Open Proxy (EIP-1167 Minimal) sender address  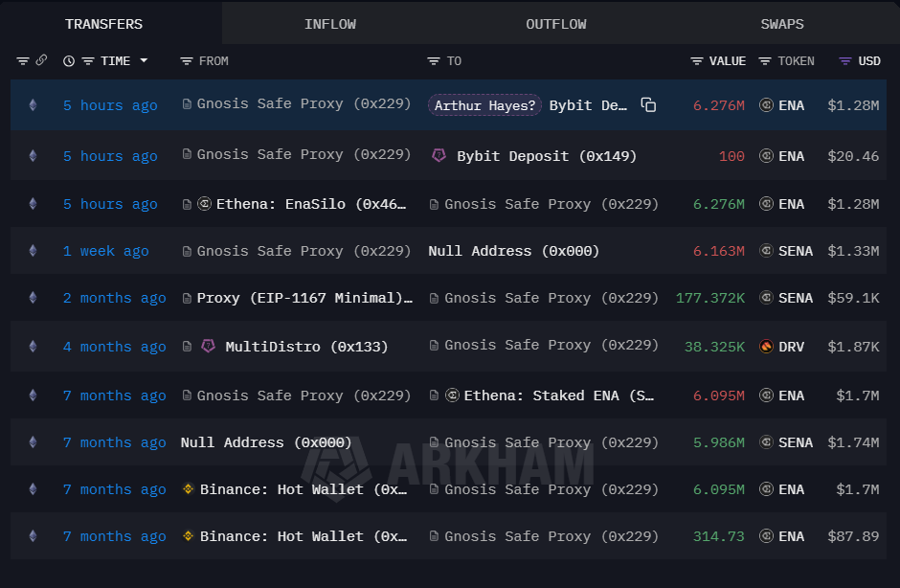coord(304,298)
